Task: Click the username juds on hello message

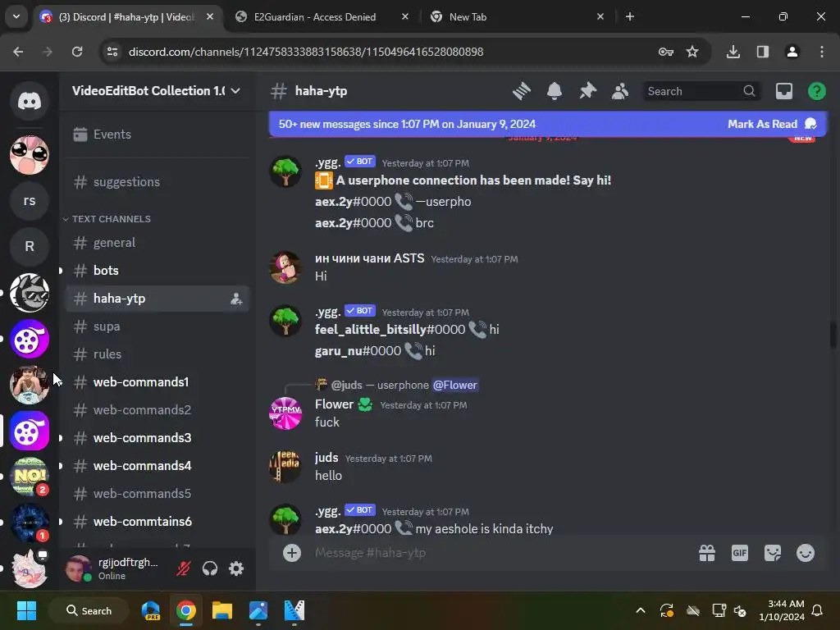Action: tap(326, 458)
